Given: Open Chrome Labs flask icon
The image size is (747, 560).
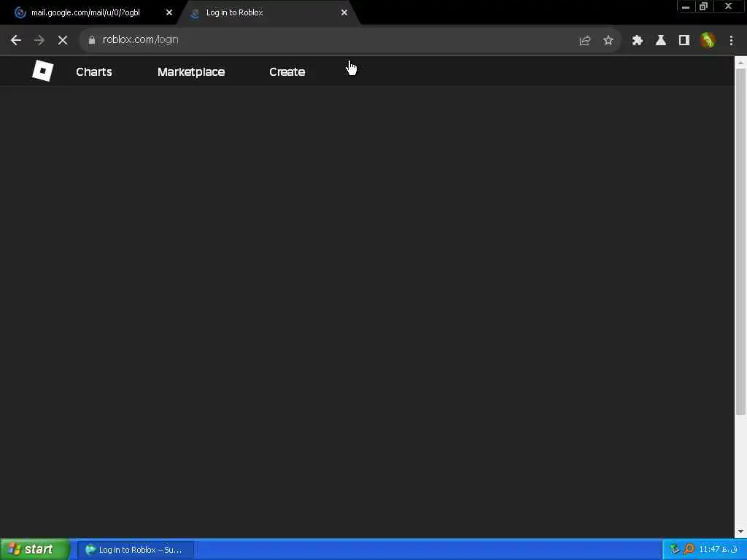Looking at the screenshot, I should coord(661,41).
